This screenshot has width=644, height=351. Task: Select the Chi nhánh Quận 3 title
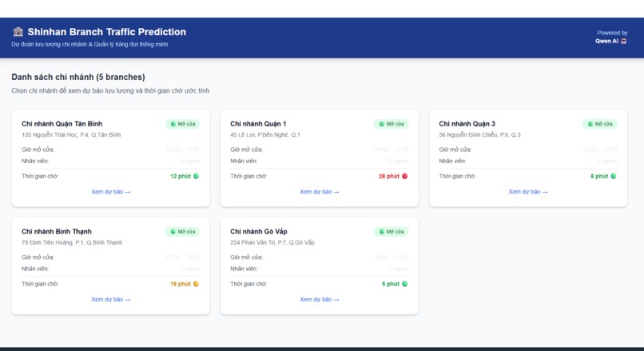tap(467, 124)
